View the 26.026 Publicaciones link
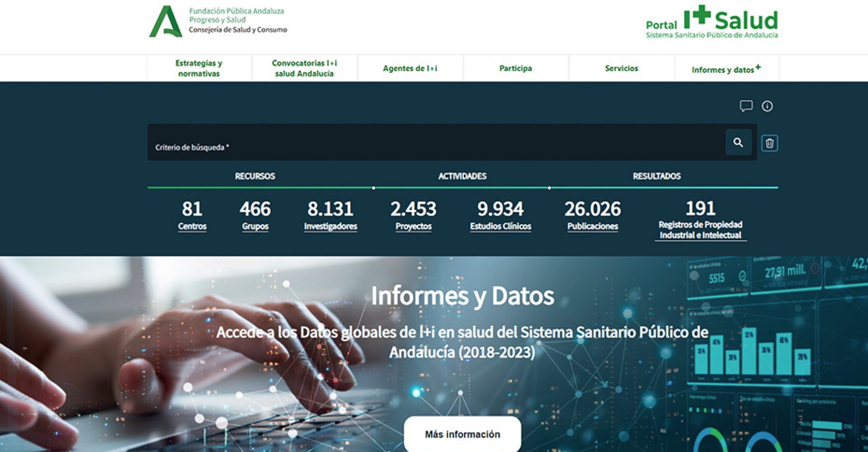The image size is (868, 452). (x=592, y=216)
